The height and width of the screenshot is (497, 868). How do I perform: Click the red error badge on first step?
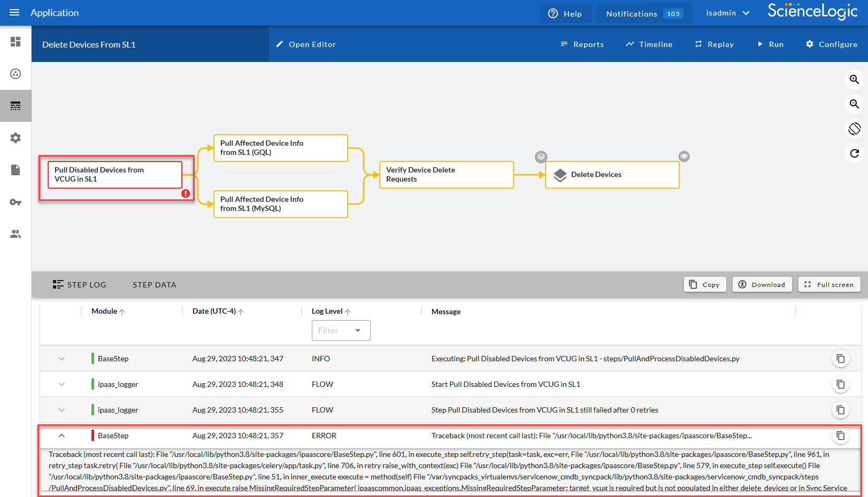(x=186, y=193)
